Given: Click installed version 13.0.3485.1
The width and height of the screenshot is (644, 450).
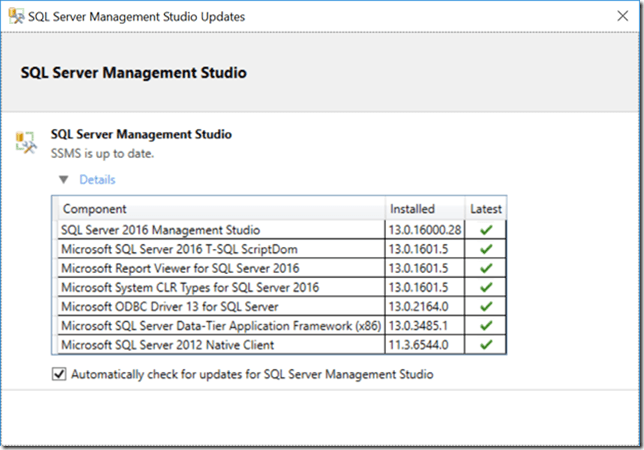Looking at the screenshot, I should tap(418, 326).
